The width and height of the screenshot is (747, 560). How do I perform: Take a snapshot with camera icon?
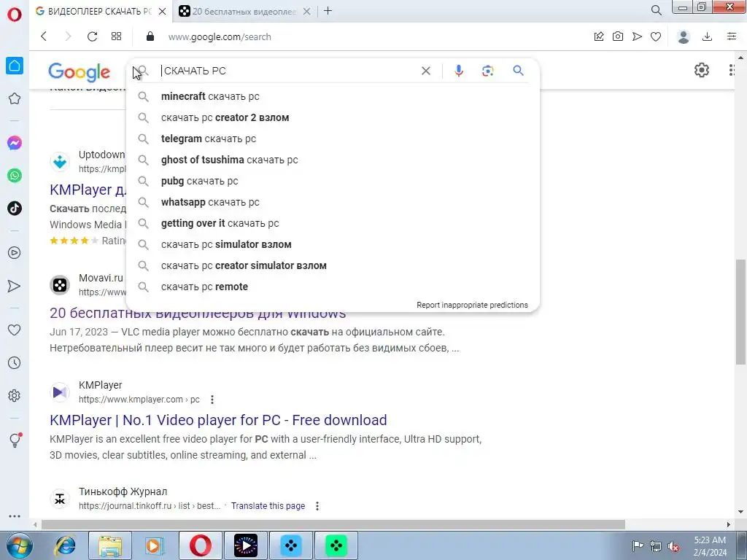(618, 36)
